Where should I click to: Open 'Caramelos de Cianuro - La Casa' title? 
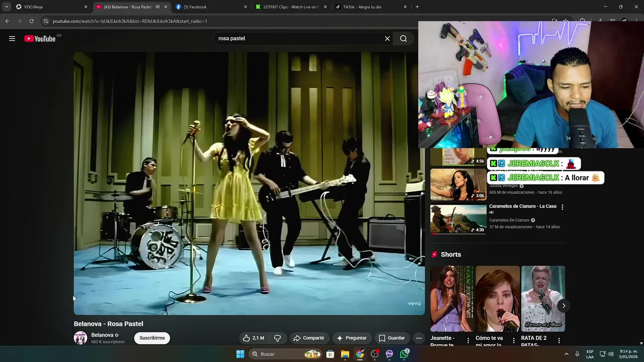[x=523, y=206]
